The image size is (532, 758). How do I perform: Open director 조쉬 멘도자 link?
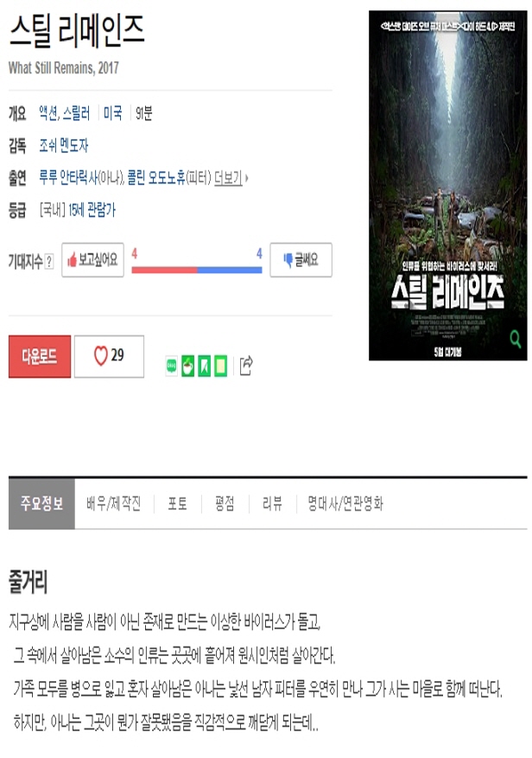click(64, 145)
